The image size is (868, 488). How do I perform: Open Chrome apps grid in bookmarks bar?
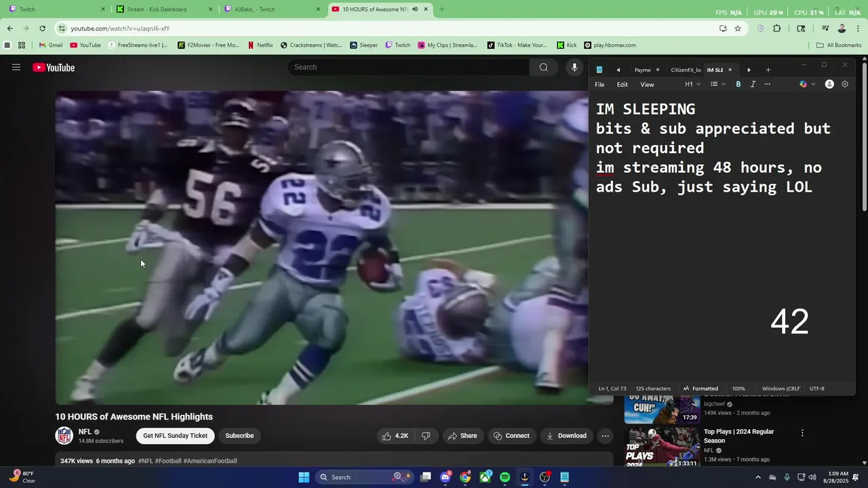click(x=22, y=45)
